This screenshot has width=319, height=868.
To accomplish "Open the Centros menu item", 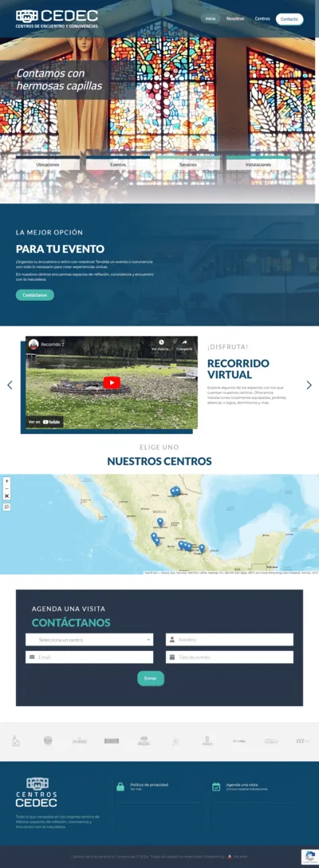I will [262, 19].
